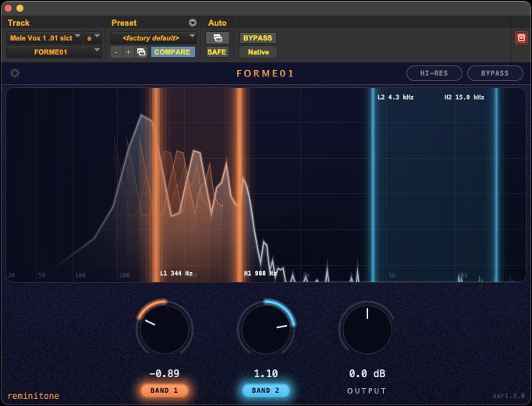
Task: Toggle the COMPARE button
Action: click(x=172, y=52)
